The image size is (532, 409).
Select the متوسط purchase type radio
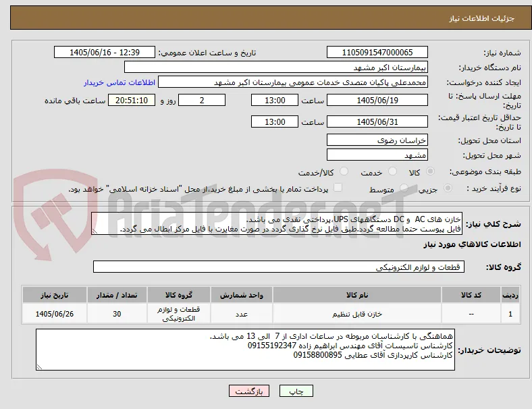tap(404, 188)
